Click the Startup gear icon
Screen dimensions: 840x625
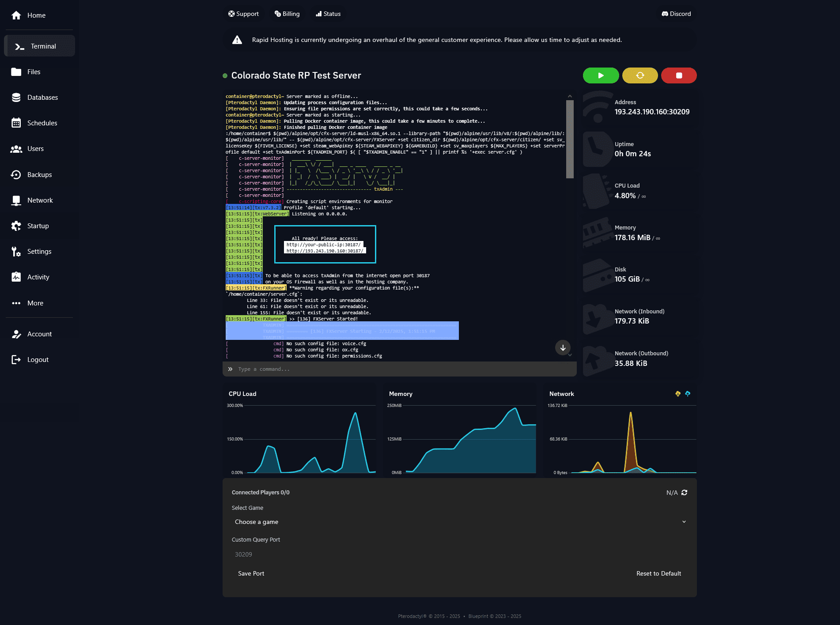pos(16,226)
